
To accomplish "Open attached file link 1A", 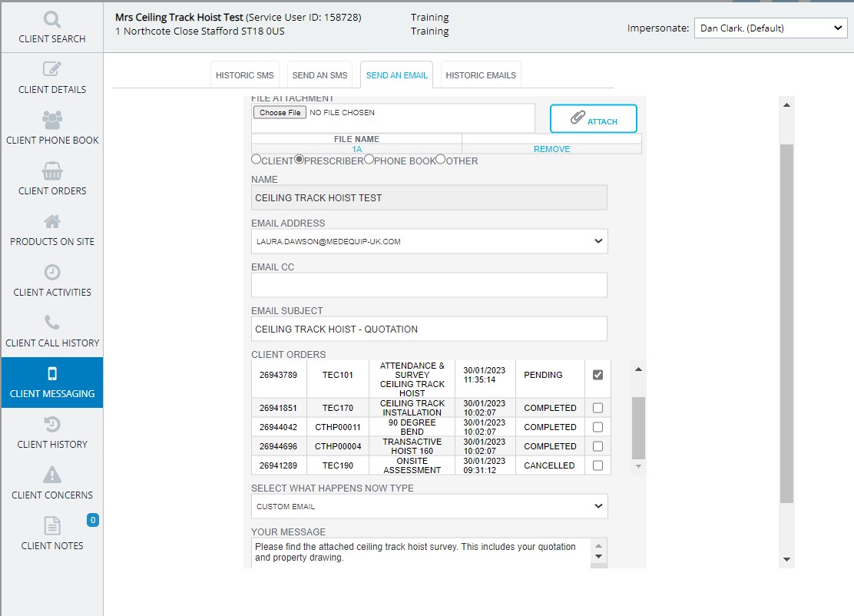I will tap(357, 149).
